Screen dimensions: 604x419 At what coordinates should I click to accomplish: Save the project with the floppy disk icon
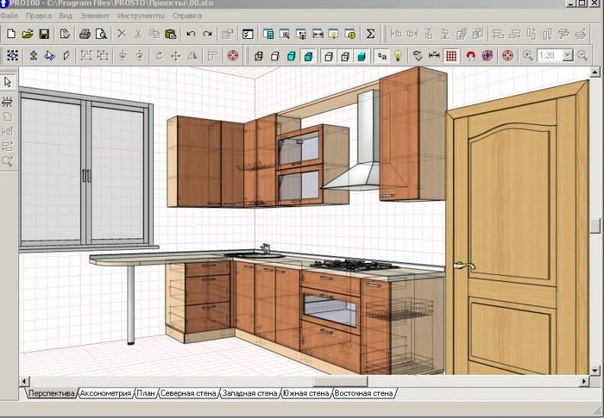pos(44,33)
